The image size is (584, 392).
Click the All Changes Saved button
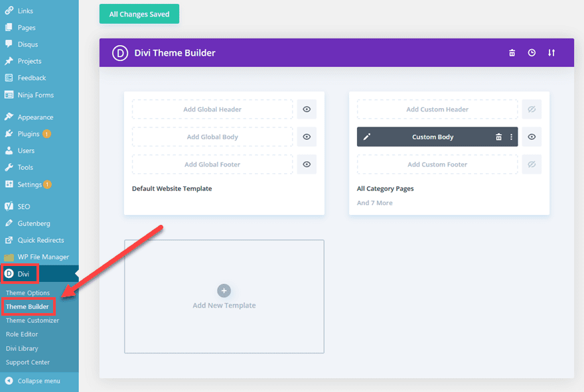(139, 13)
